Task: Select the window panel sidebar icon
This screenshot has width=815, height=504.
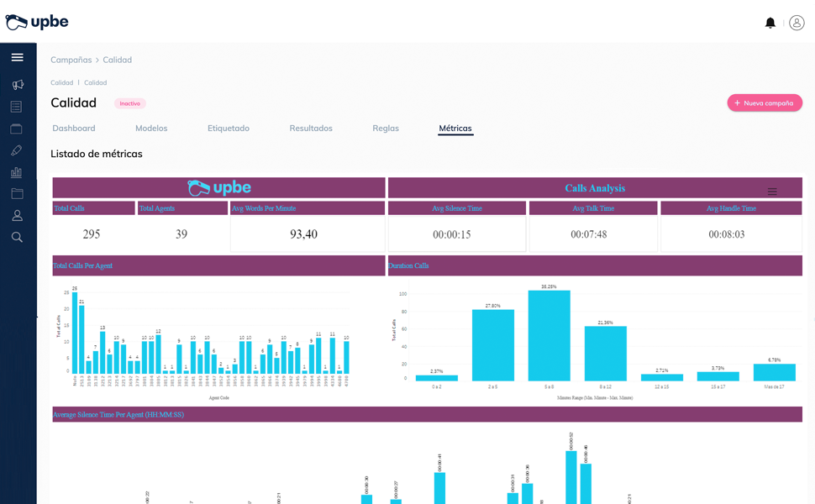Action: click(x=17, y=129)
